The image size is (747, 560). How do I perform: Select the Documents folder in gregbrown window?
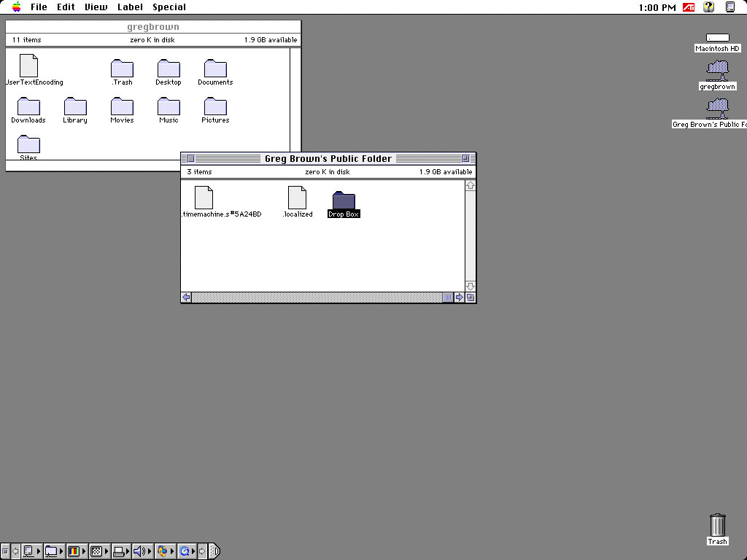(x=215, y=72)
